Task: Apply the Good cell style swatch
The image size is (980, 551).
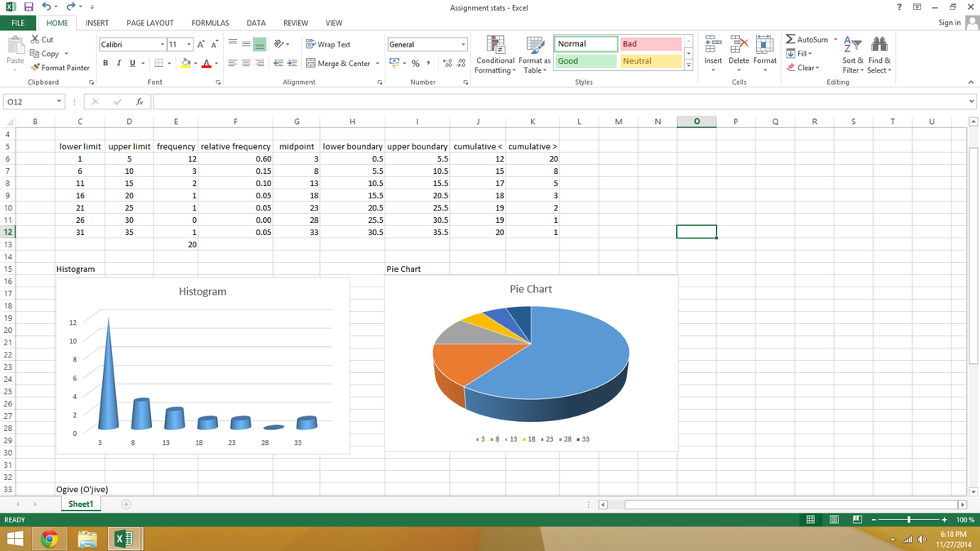Action: pos(586,61)
